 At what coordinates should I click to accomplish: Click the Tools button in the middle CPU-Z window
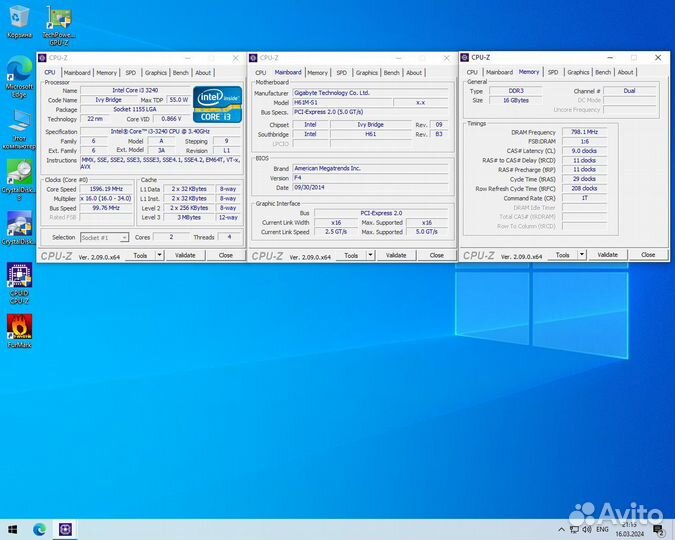[351, 255]
